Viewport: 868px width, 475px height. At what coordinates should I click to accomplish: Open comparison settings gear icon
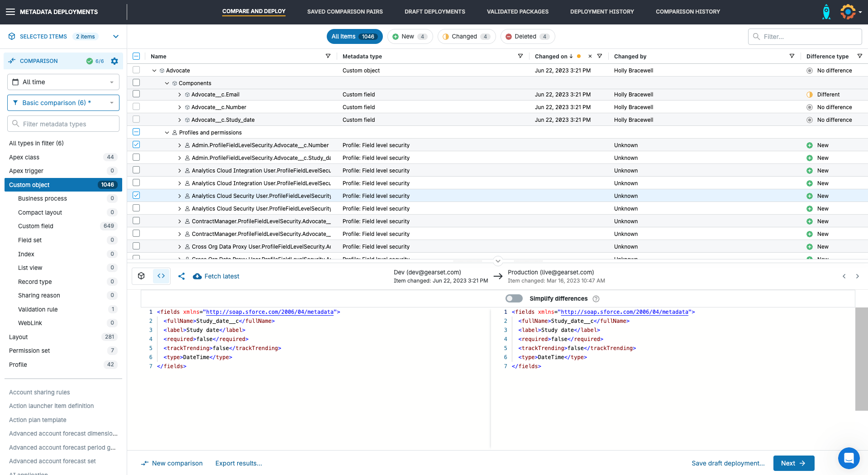(x=114, y=61)
